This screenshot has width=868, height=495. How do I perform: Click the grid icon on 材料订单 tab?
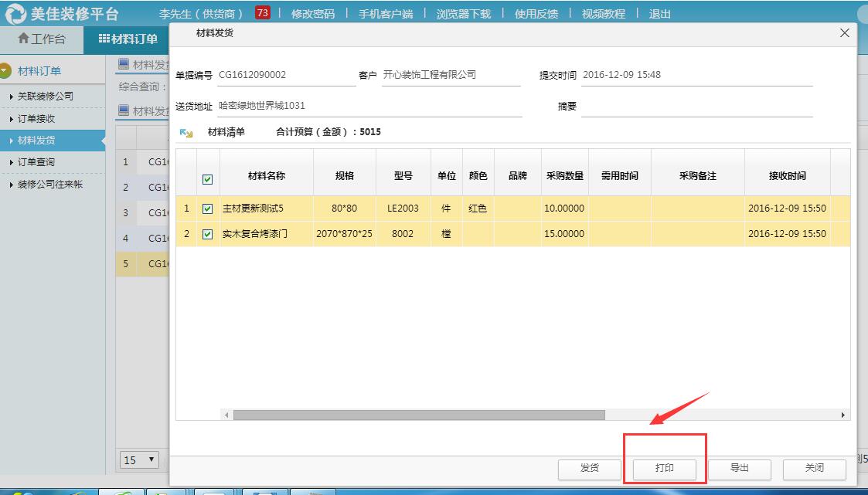click(x=104, y=38)
